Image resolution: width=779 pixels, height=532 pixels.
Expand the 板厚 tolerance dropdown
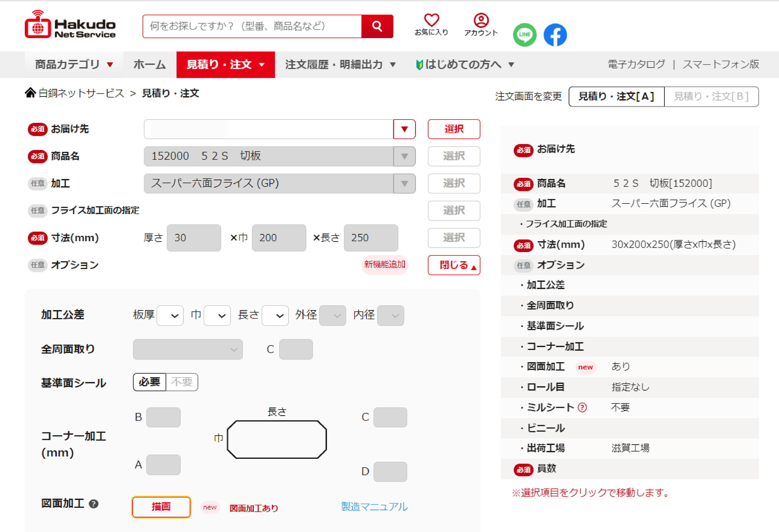pos(170,315)
